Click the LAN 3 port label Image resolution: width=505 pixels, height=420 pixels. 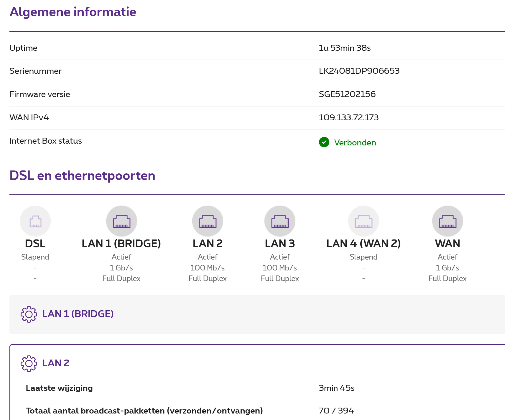(280, 244)
